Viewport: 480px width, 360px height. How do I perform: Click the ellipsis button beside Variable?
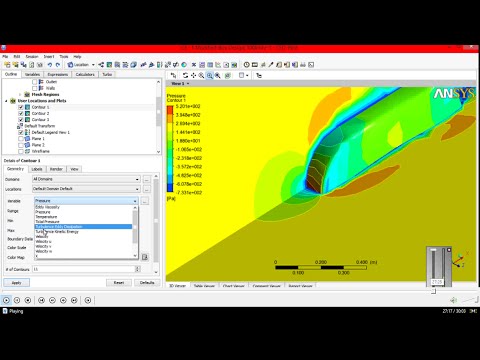[x=145, y=201]
